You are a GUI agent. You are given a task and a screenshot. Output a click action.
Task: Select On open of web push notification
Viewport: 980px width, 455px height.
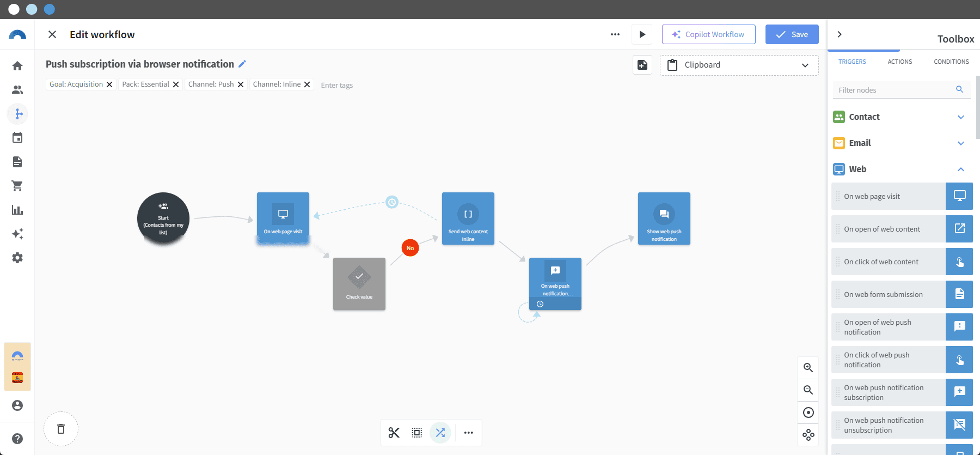[902, 327]
